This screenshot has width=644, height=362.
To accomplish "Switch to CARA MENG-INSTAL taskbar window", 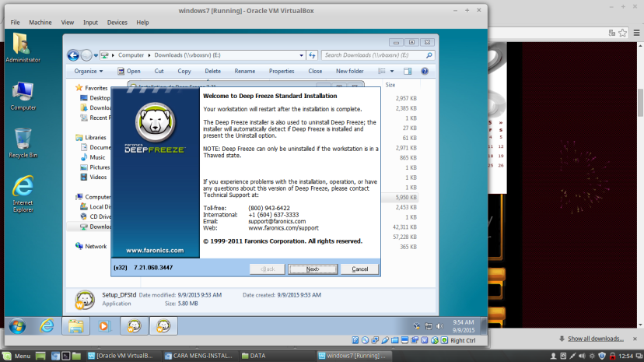I will (199, 356).
